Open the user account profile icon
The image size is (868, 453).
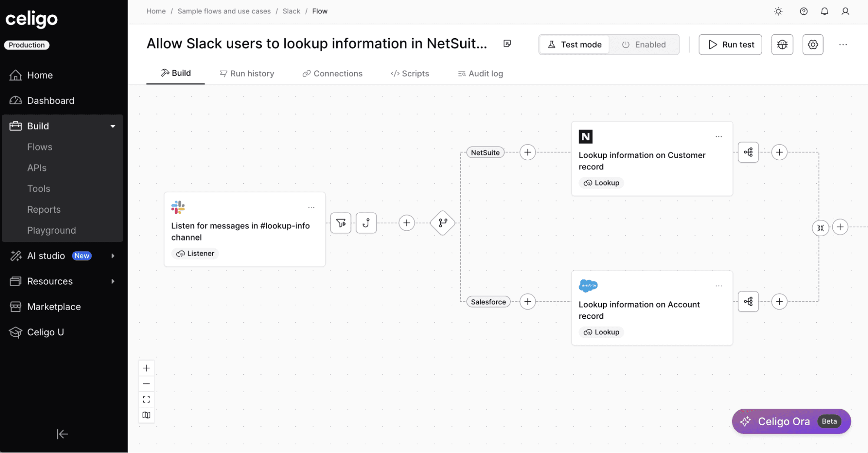tap(845, 11)
